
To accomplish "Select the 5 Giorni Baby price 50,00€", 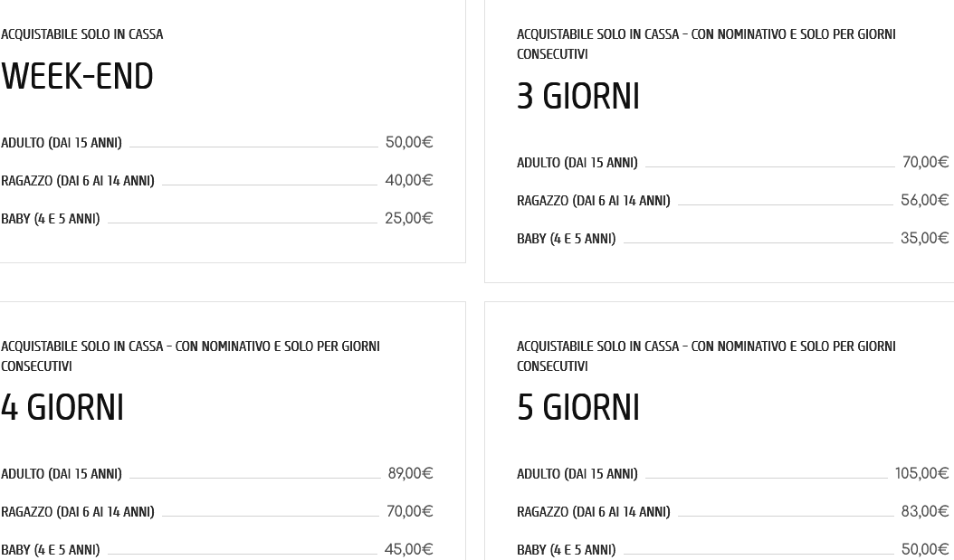I will pos(925,549).
